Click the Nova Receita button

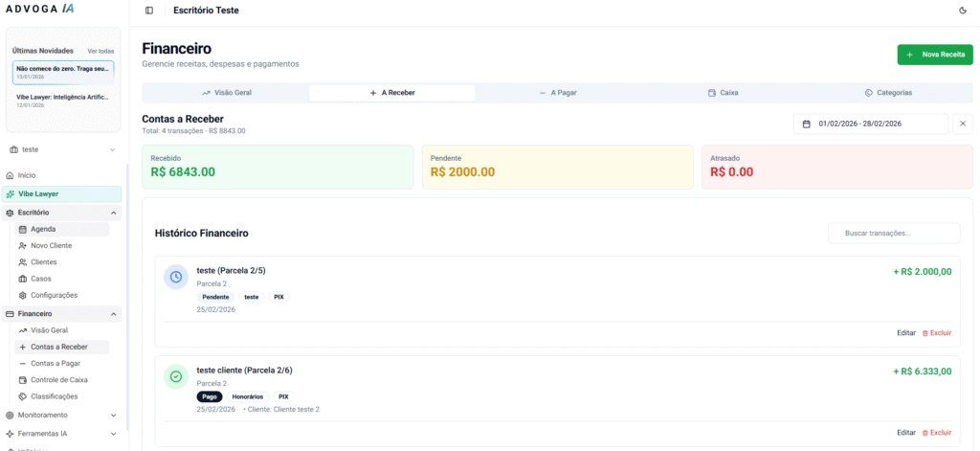934,55
